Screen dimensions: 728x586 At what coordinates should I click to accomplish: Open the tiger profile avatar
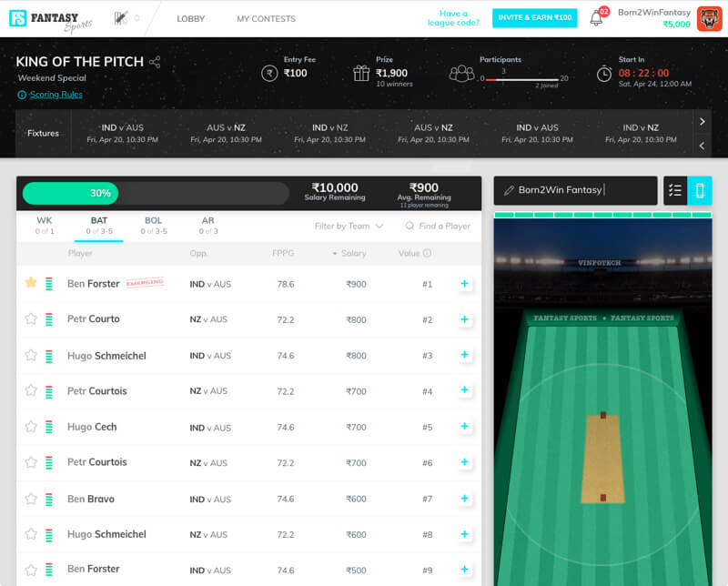pyautogui.click(x=709, y=18)
